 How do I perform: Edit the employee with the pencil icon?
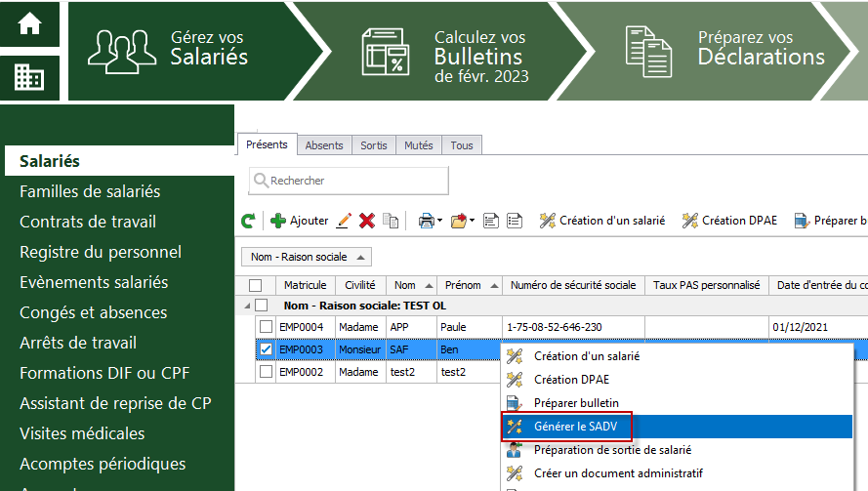(344, 221)
